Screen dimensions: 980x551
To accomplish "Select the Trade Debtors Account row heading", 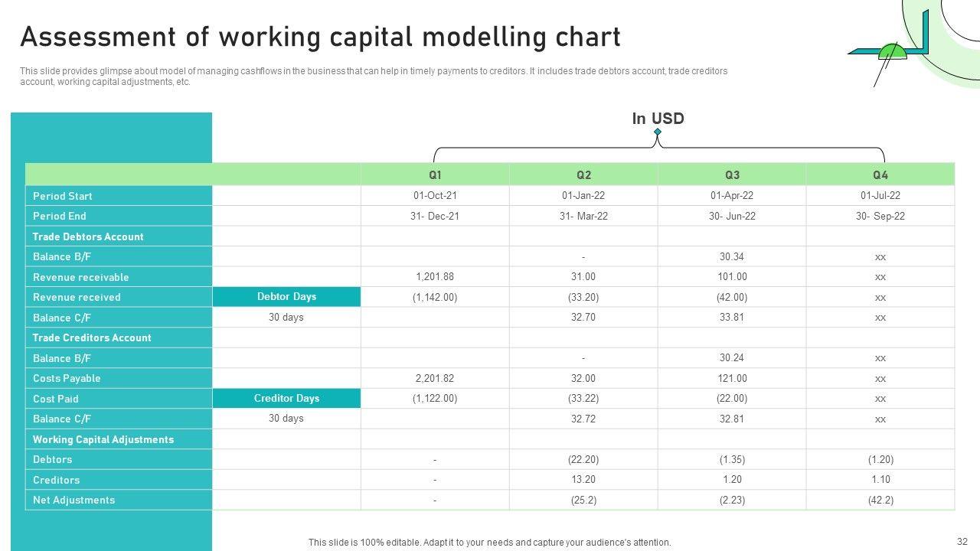I will (88, 236).
